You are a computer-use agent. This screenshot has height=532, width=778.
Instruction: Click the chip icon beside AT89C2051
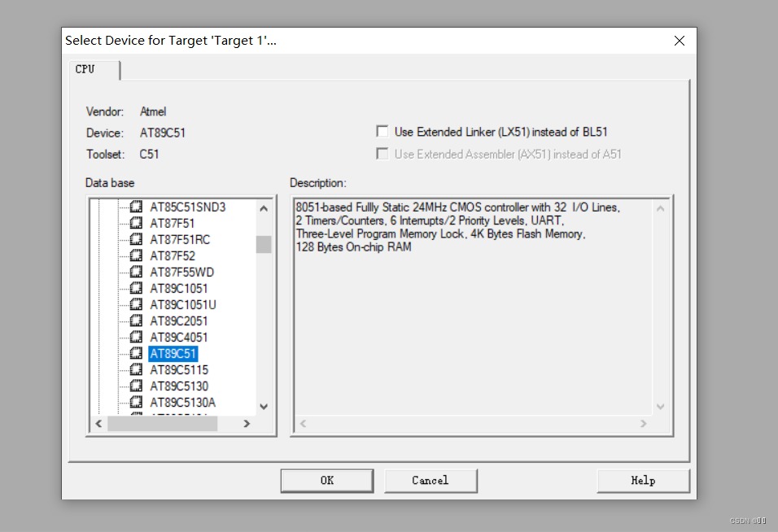(136, 321)
